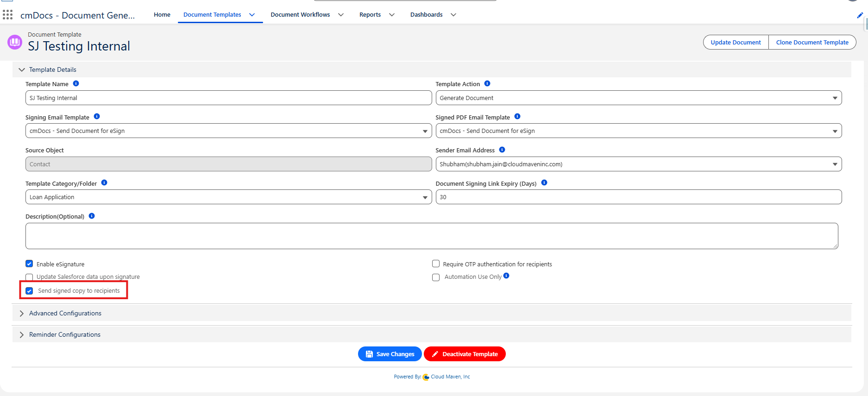Click info icon beside Document Signing Link Expiry

pos(544,182)
